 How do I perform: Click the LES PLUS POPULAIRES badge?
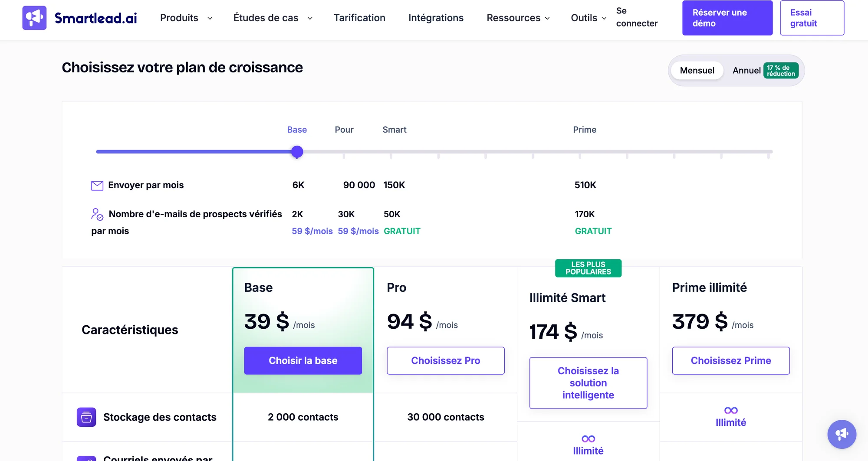588,268
